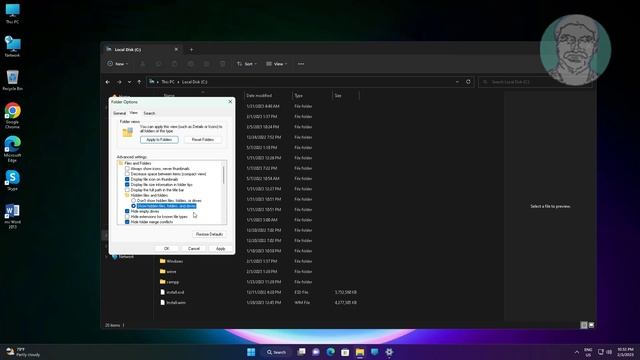Click OK in Folder Options

click(x=167, y=249)
